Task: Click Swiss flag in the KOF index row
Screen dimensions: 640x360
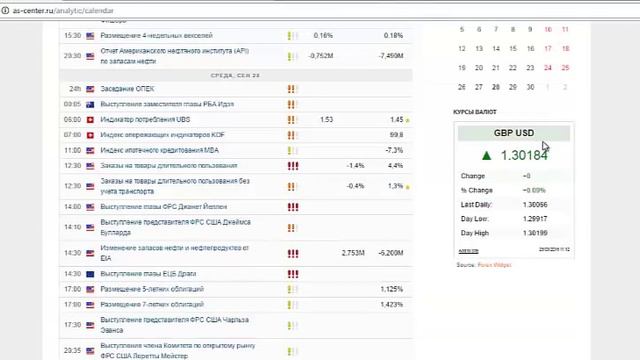Action: click(90, 135)
